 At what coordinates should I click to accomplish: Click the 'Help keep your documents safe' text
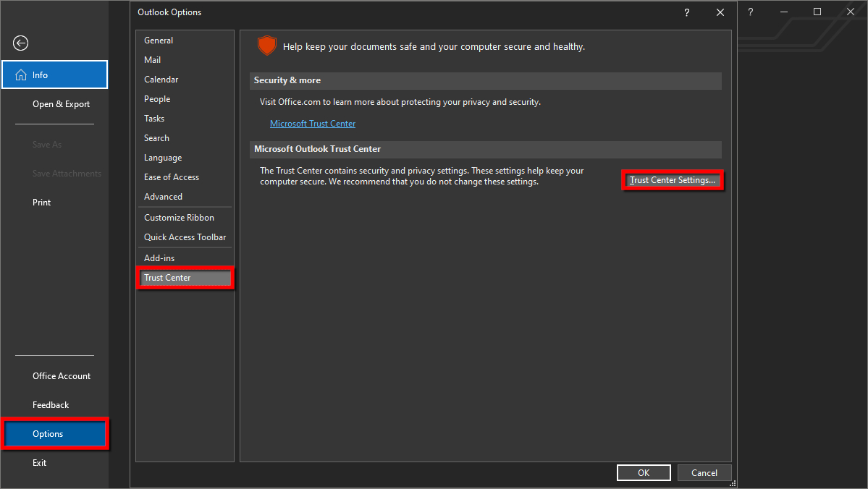[x=434, y=47]
